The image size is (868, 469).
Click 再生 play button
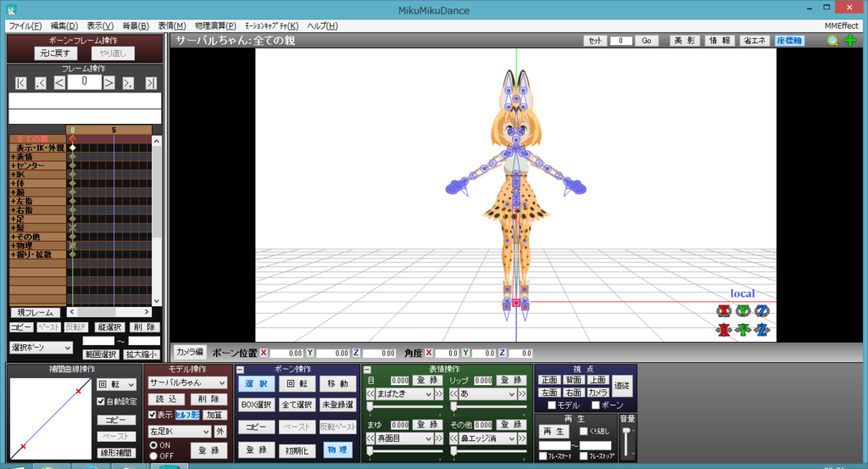pos(554,431)
